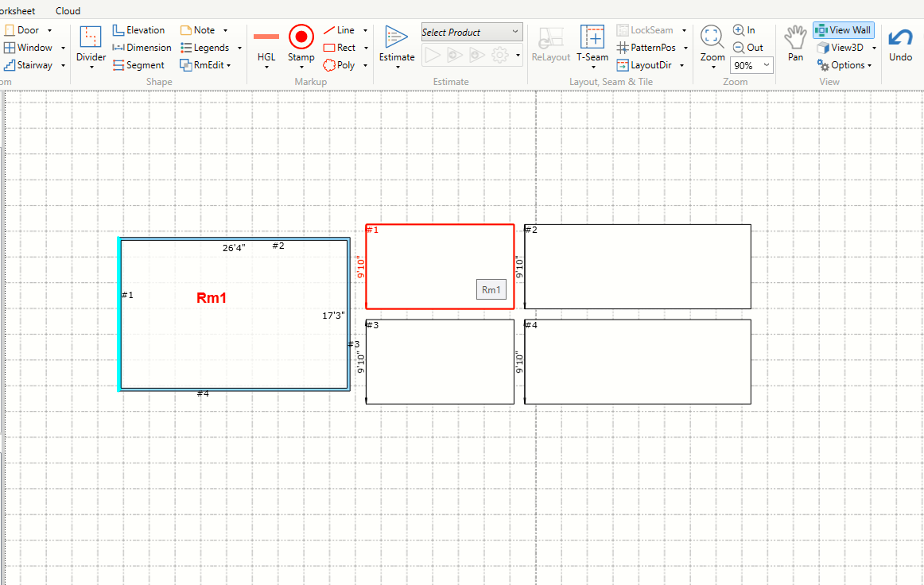This screenshot has width=924, height=585.
Task: Select the HGL highlight color bar
Action: point(266,37)
